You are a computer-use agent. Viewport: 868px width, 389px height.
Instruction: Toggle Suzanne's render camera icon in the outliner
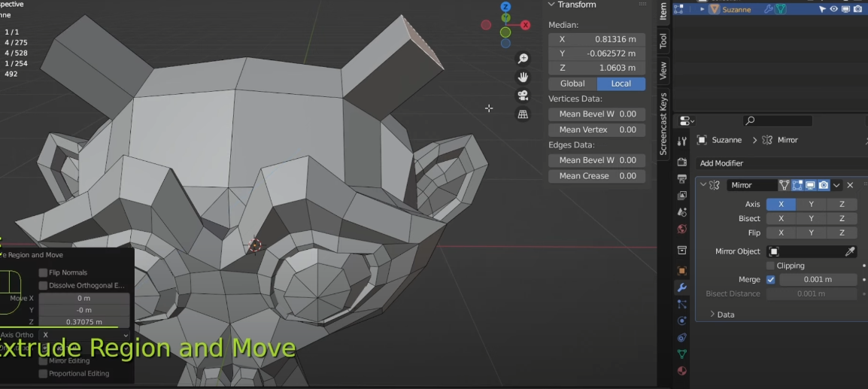pos(857,10)
